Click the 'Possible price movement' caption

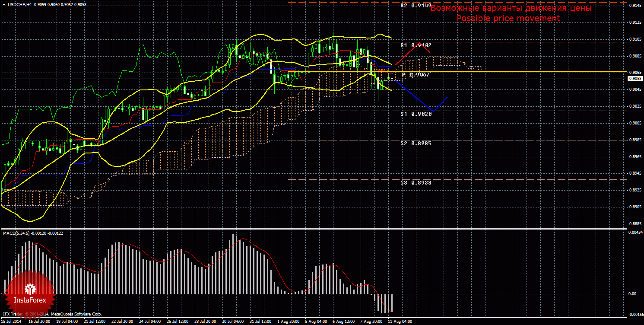[508, 18]
